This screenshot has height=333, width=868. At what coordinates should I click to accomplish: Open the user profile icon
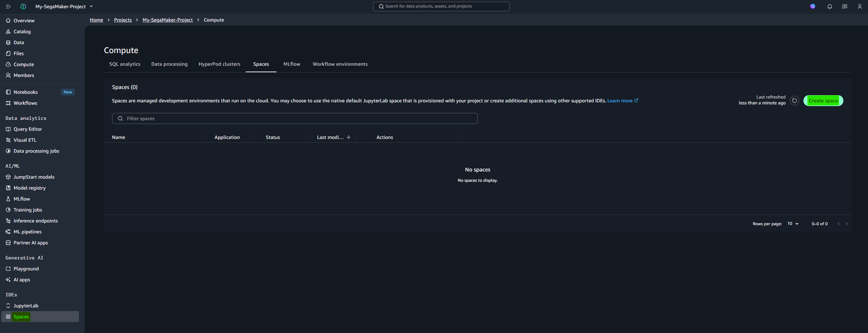859,7
